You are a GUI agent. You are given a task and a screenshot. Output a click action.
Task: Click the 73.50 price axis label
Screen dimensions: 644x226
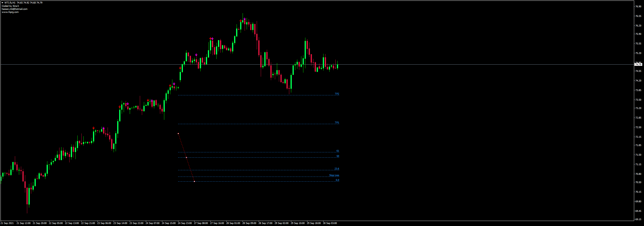638,100
